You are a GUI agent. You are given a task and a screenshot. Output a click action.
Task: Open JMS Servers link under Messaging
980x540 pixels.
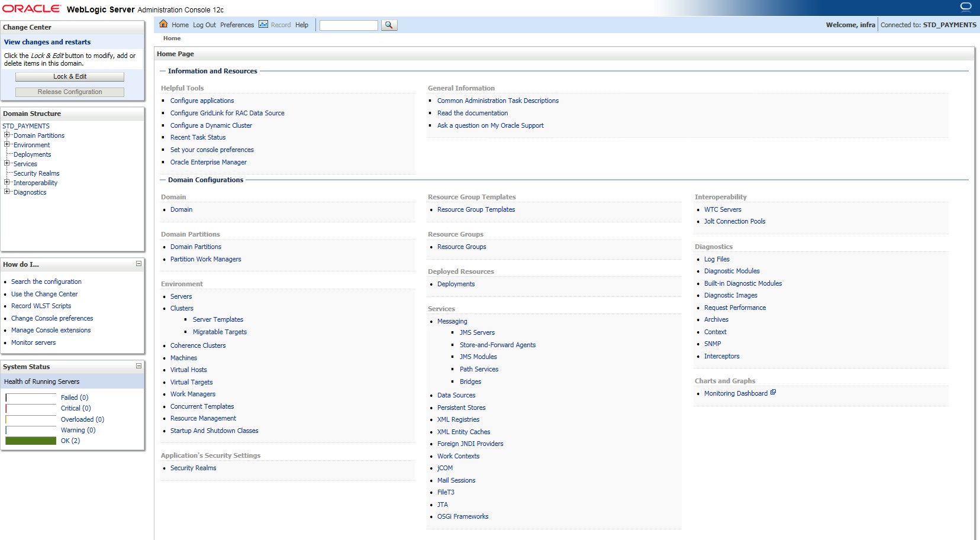[477, 332]
